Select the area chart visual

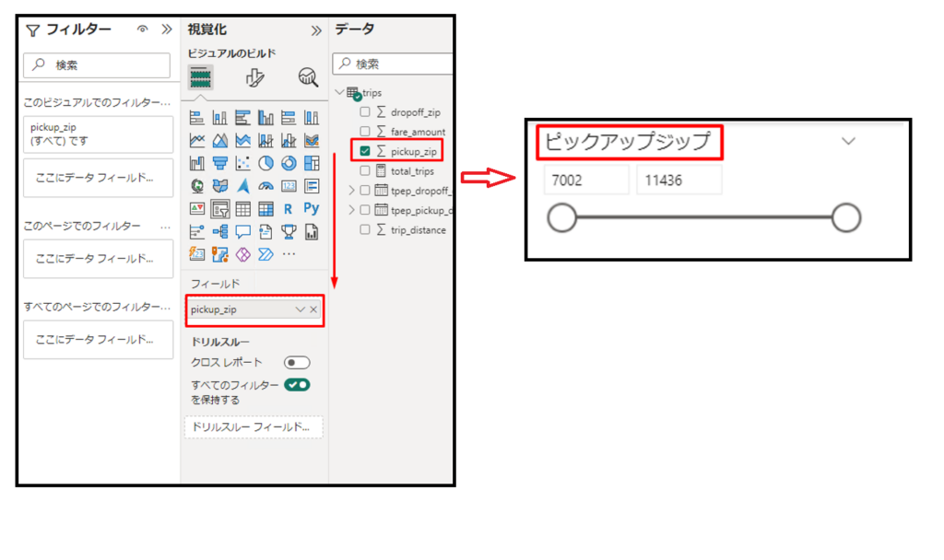[x=219, y=140]
